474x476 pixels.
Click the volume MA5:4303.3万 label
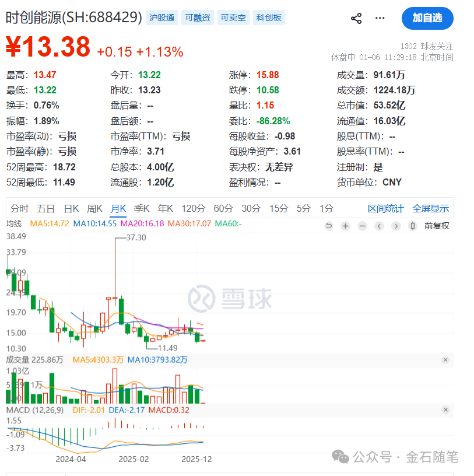point(98,360)
